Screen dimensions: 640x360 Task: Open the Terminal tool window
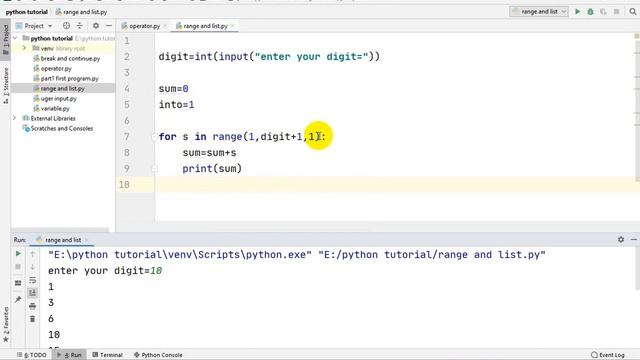[107, 355]
